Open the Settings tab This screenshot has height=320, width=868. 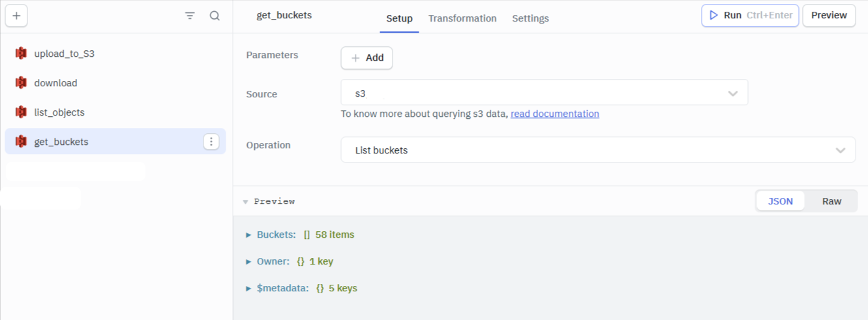coord(530,18)
